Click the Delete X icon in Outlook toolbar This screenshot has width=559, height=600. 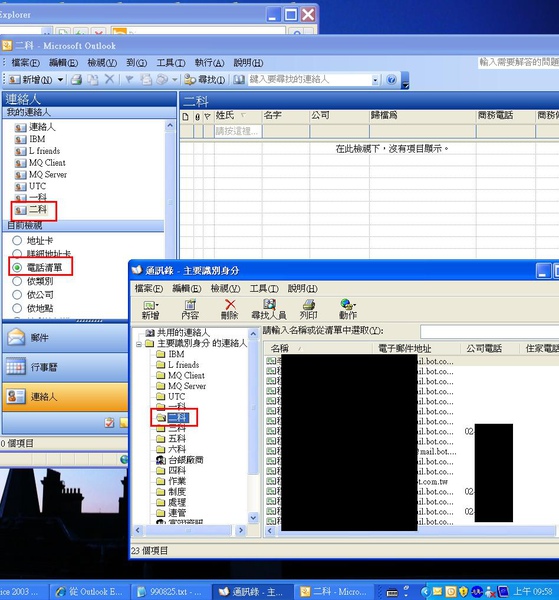(x=109, y=79)
